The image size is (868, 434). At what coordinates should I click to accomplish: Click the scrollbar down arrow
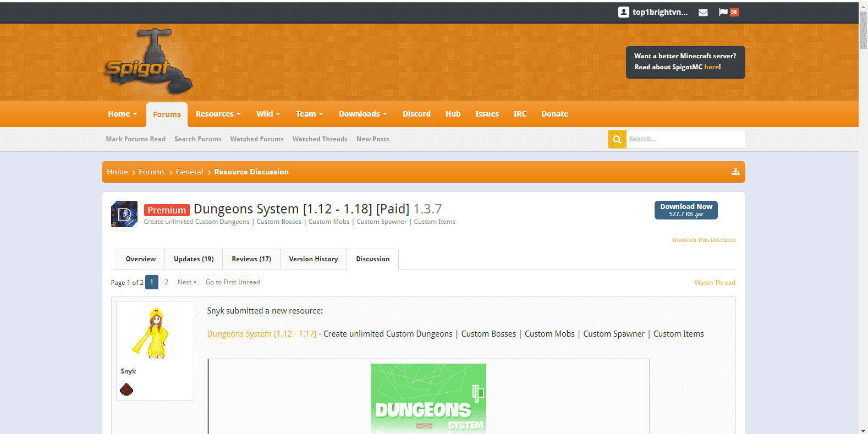tap(863, 431)
